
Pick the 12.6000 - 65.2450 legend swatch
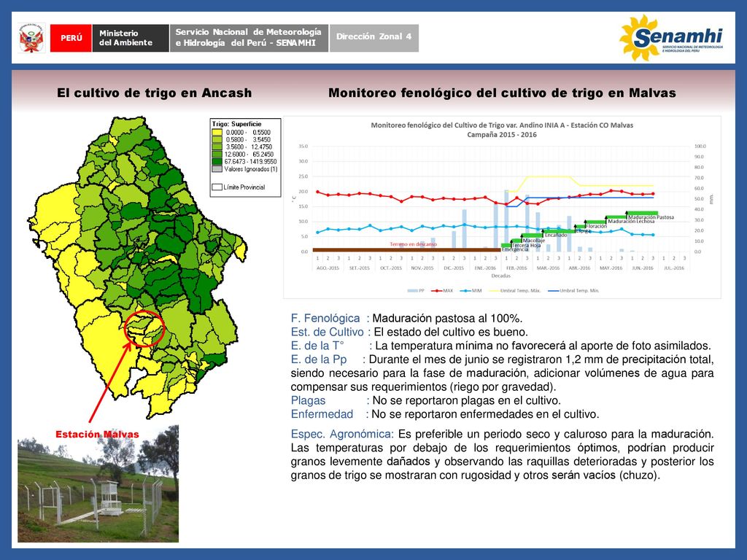coord(217,155)
